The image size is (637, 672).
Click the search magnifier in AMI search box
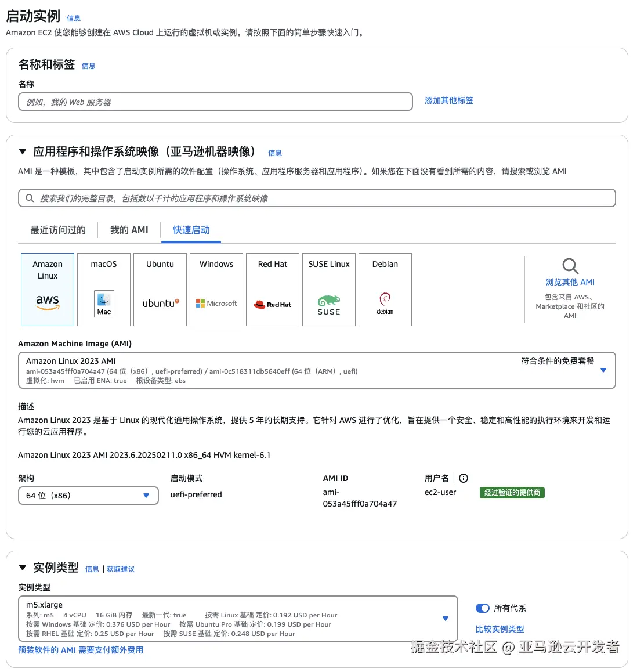pos(30,198)
